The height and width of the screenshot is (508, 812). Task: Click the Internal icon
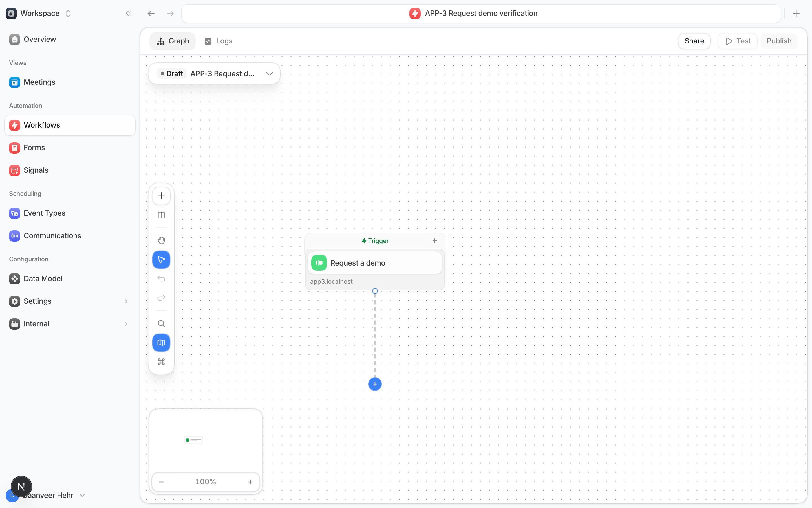(x=14, y=324)
